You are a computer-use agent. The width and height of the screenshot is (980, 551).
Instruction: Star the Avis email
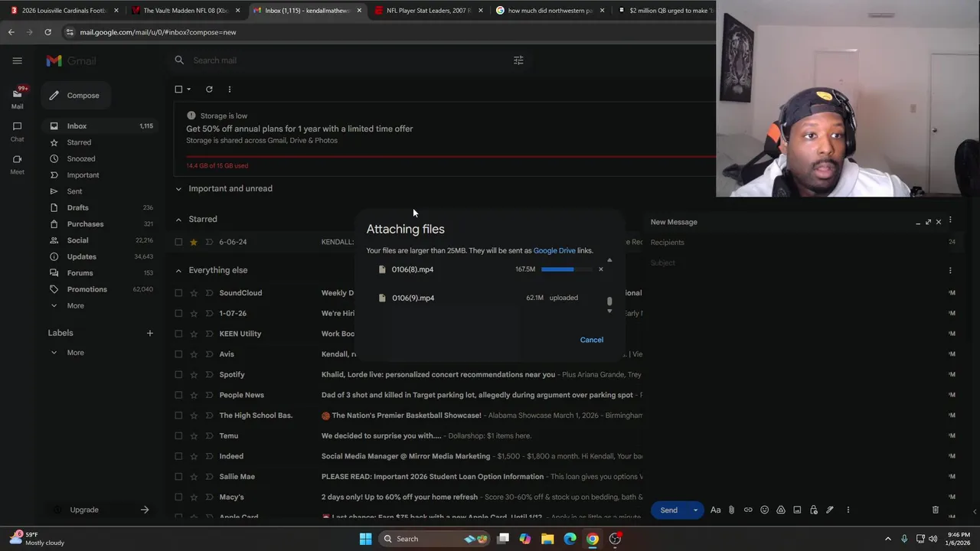[194, 354]
